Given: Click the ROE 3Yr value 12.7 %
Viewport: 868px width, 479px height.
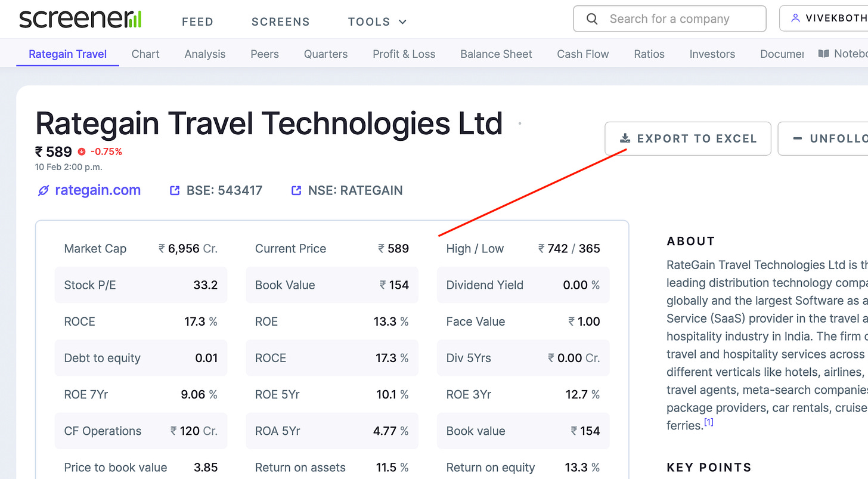Looking at the screenshot, I should pyautogui.click(x=582, y=394).
